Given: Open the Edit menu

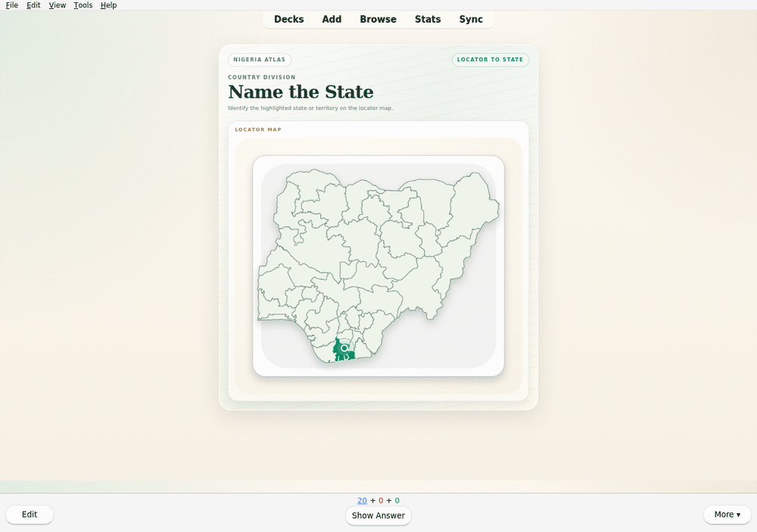Looking at the screenshot, I should click(x=33, y=5).
